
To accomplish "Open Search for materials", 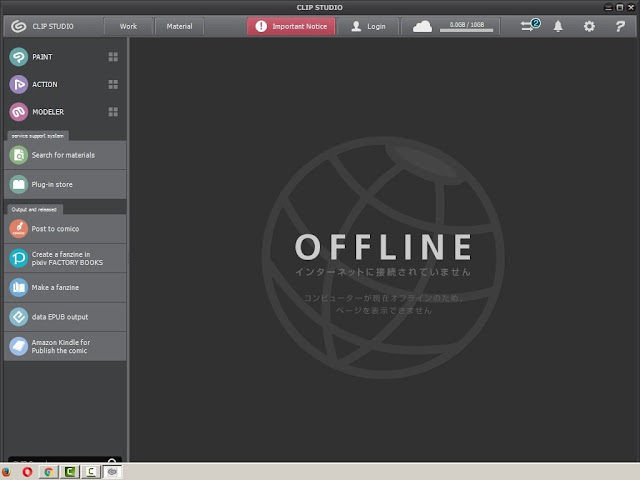I will [65, 155].
